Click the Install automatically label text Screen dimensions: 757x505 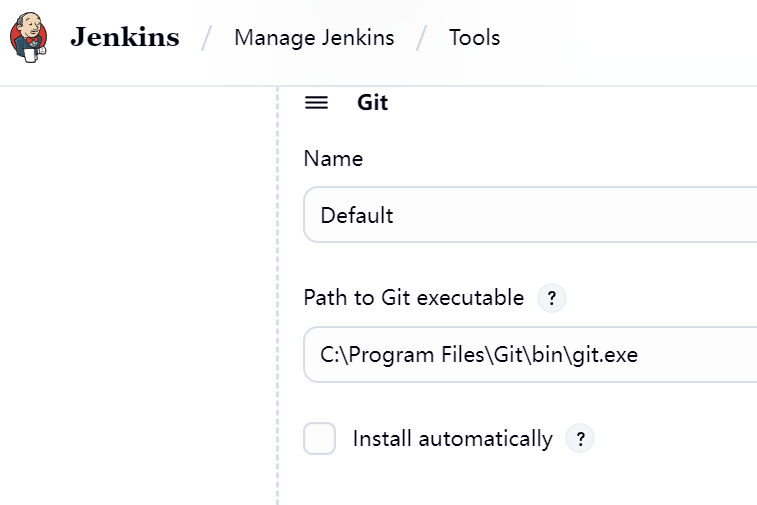(x=452, y=439)
